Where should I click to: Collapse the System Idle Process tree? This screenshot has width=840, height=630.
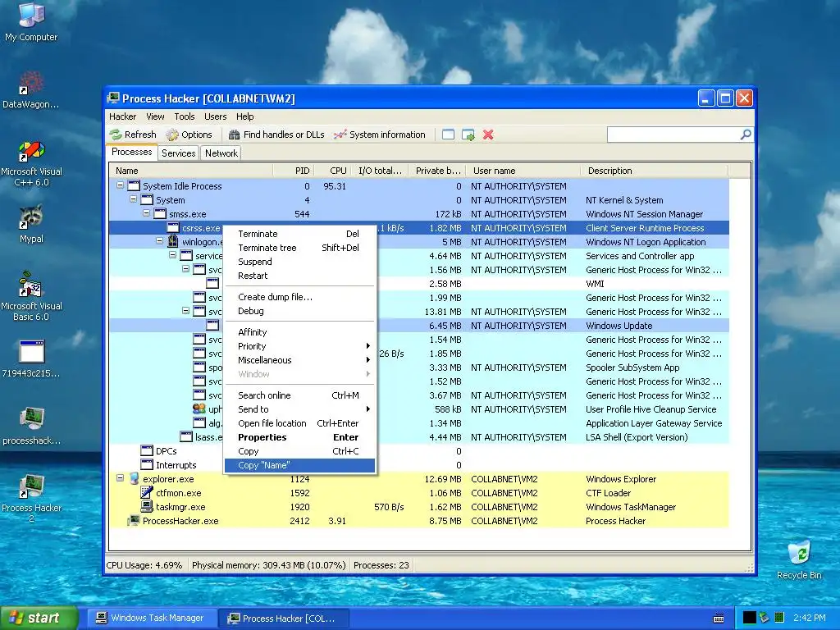pyautogui.click(x=121, y=185)
